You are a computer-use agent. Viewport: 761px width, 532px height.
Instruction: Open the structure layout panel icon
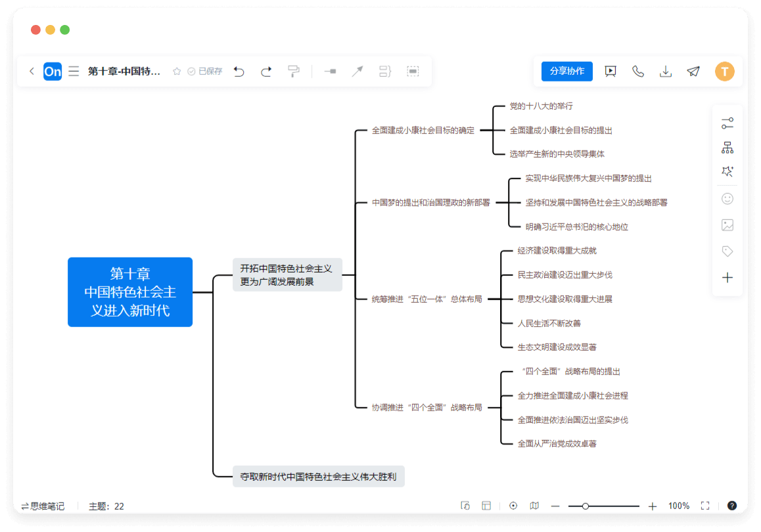pos(727,148)
